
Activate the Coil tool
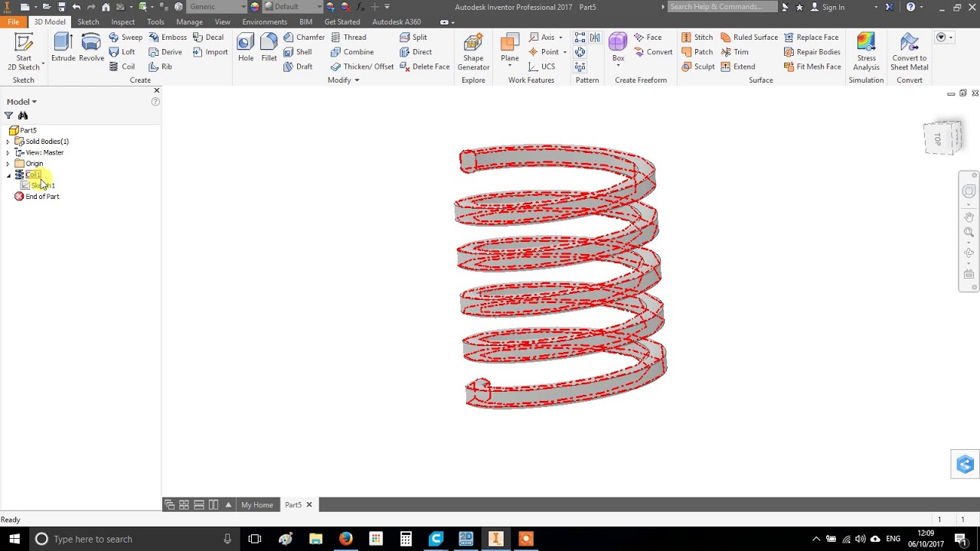coord(122,67)
